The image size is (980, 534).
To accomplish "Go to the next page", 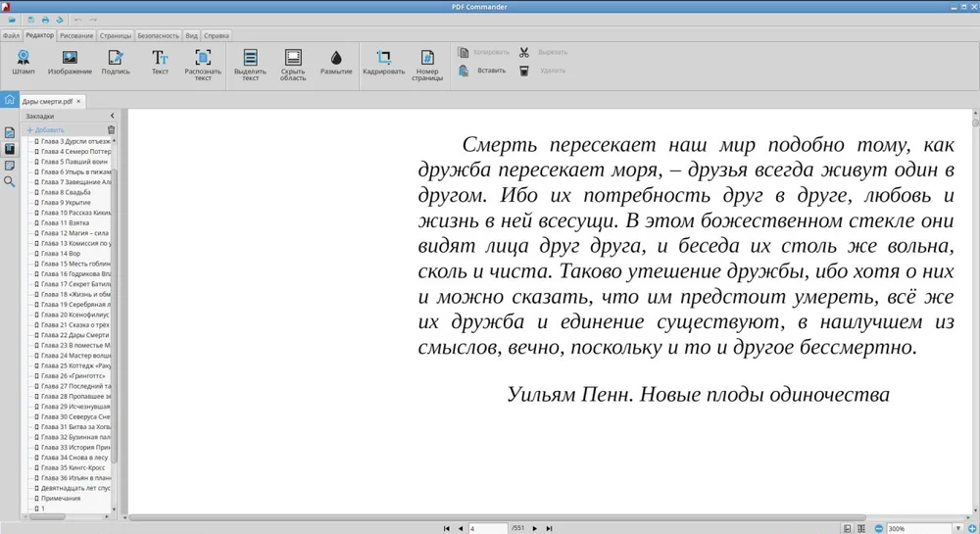I will [x=534, y=528].
